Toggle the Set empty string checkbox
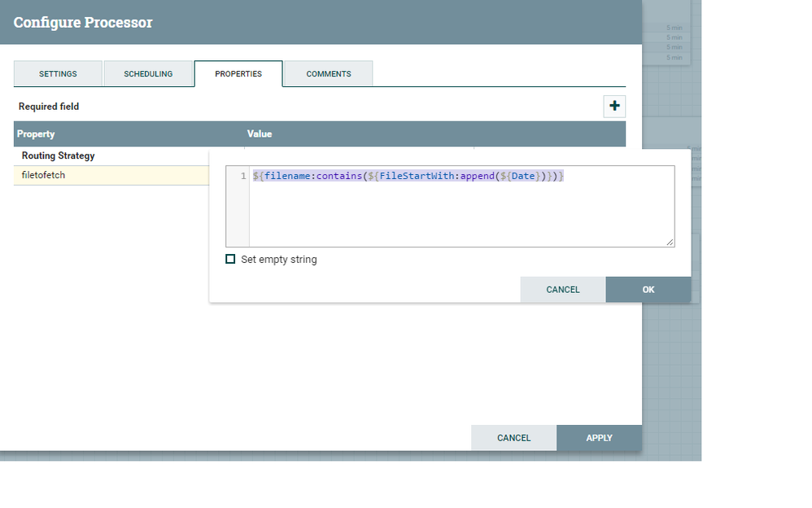Viewport: 812px width, 508px height. (230, 259)
